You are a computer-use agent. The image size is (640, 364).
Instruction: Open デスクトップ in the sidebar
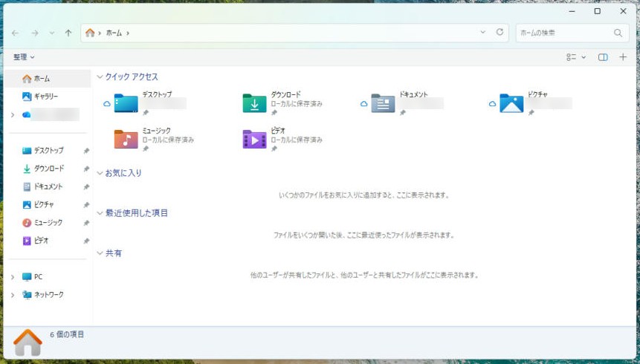(43, 151)
